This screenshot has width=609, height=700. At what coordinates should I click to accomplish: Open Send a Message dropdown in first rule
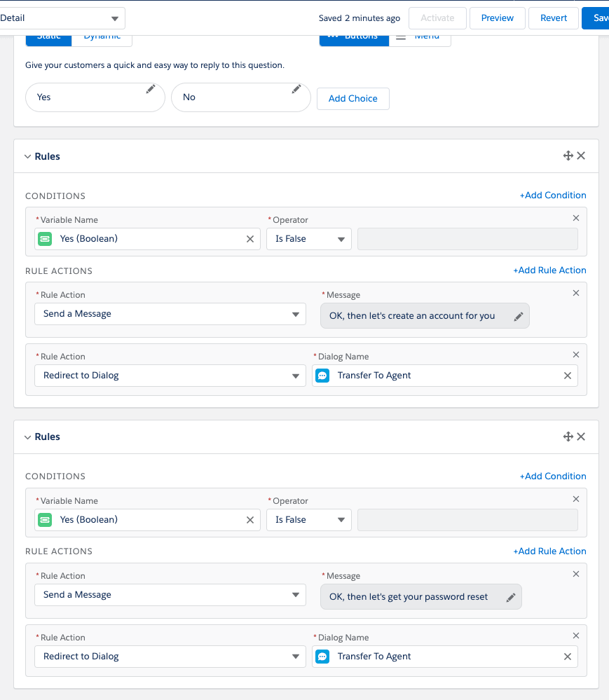click(170, 314)
